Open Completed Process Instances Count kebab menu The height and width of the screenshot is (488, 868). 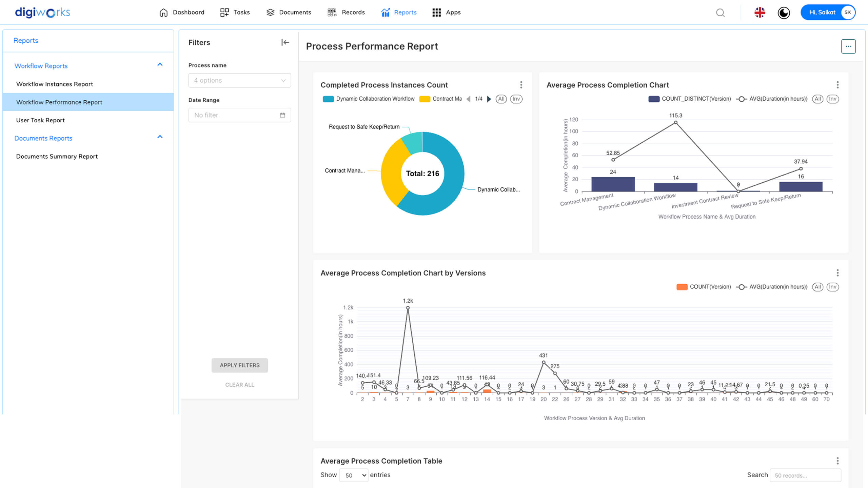pyautogui.click(x=521, y=85)
